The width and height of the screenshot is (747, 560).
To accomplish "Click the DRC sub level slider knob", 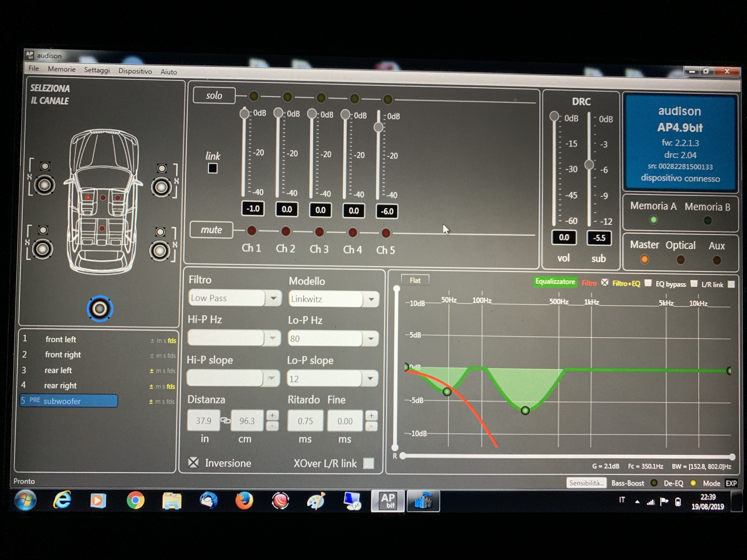I will pyautogui.click(x=589, y=164).
